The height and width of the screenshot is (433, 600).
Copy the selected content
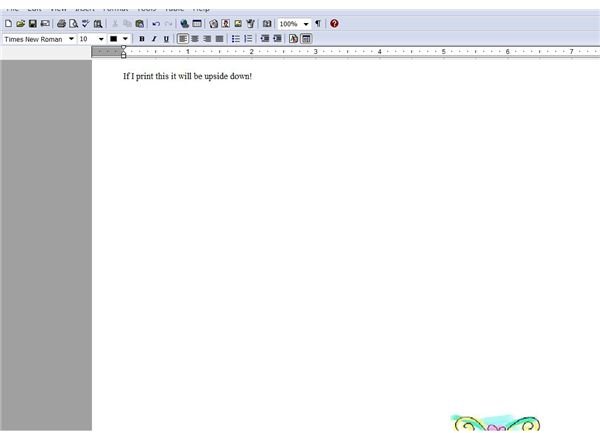tap(127, 24)
